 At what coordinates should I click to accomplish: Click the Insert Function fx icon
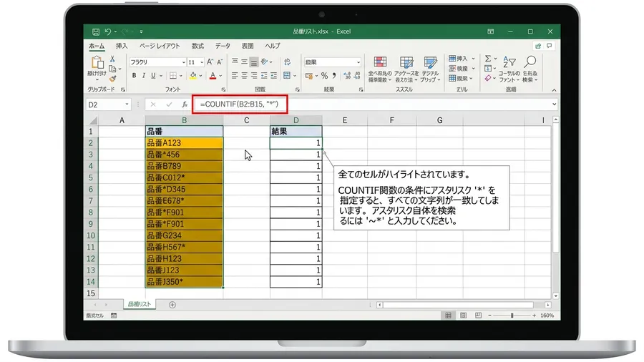(185, 104)
